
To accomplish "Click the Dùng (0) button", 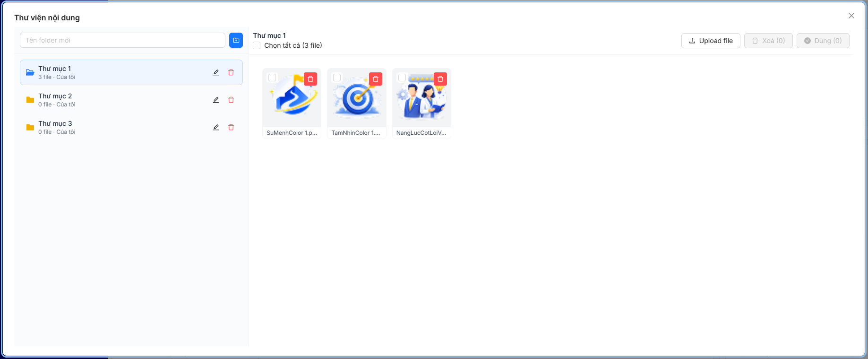I will [823, 41].
